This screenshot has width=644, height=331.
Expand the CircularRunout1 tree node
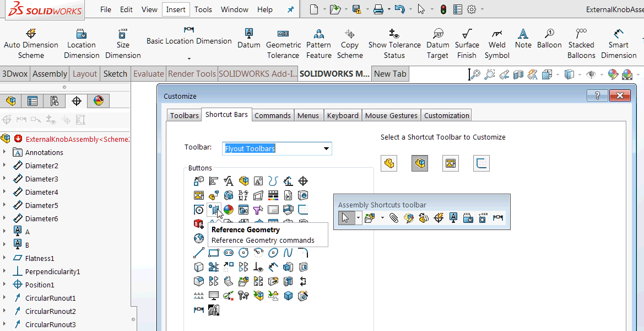(x=4, y=298)
